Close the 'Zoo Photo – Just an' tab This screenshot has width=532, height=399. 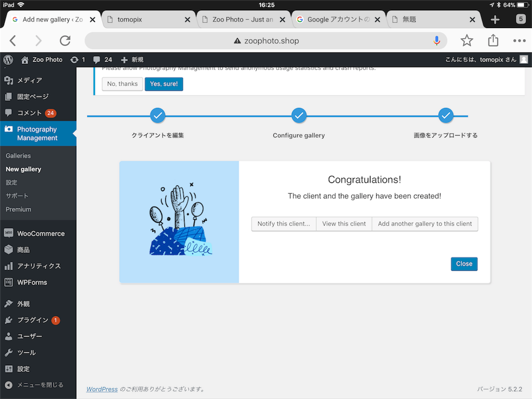click(x=282, y=20)
